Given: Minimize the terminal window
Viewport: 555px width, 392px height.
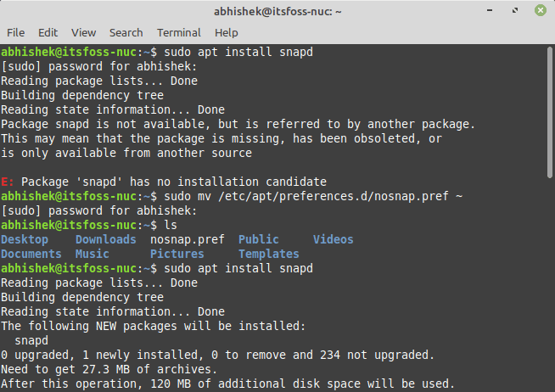Looking at the screenshot, I should point(490,11).
